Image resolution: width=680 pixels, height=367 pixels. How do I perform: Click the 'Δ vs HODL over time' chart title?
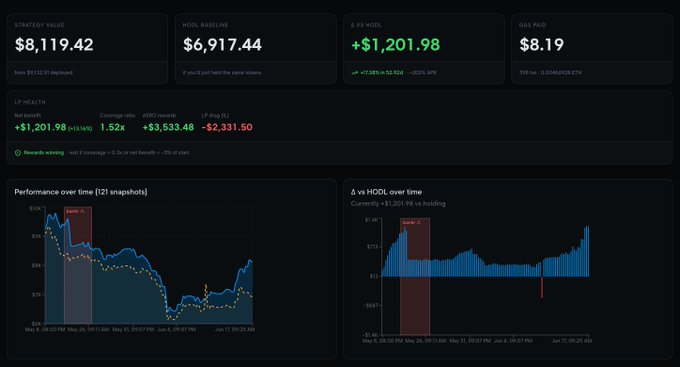pos(386,192)
